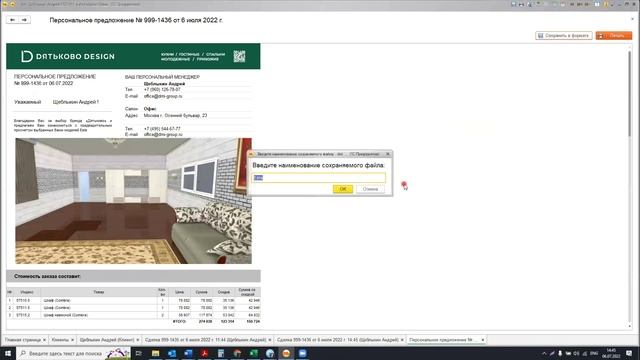Screen dimensions: 640x360
Task: Close the Сделка 11:44 tab
Action: click(270, 340)
